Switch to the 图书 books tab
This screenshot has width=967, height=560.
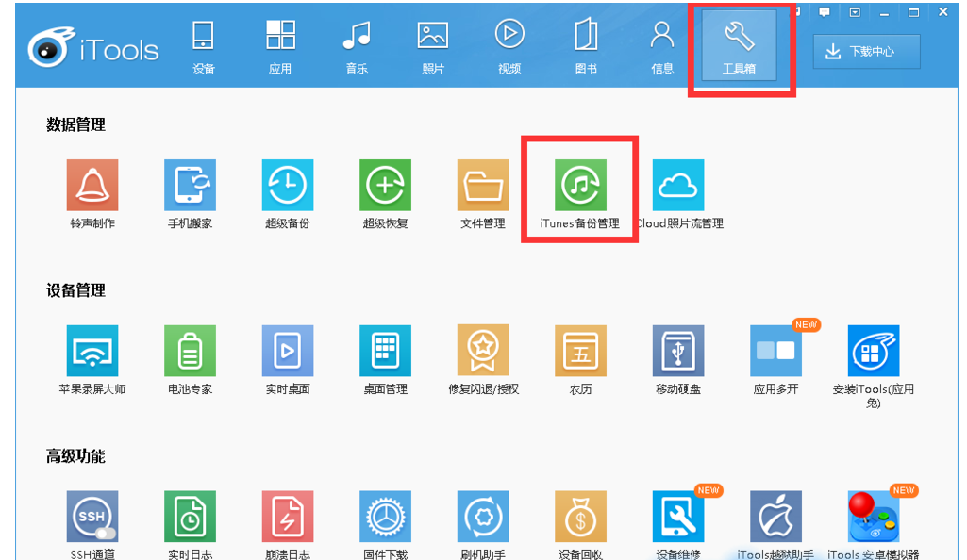[x=586, y=47]
